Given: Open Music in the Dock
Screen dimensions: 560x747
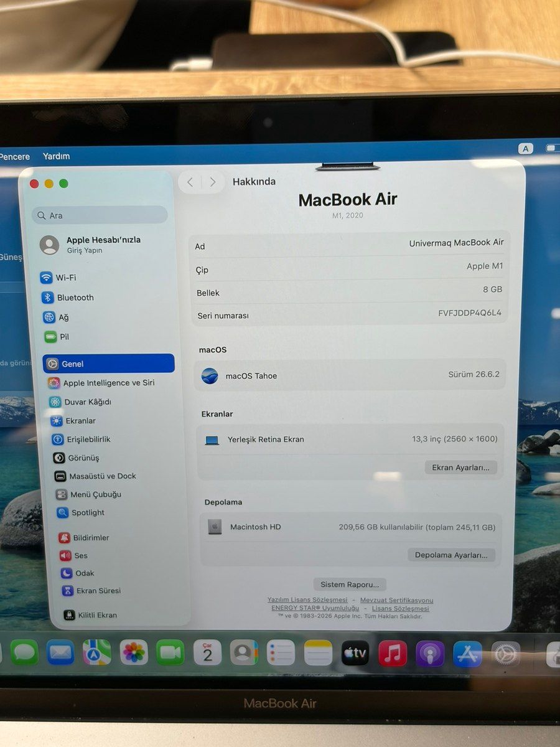Looking at the screenshot, I should tap(393, 654).
